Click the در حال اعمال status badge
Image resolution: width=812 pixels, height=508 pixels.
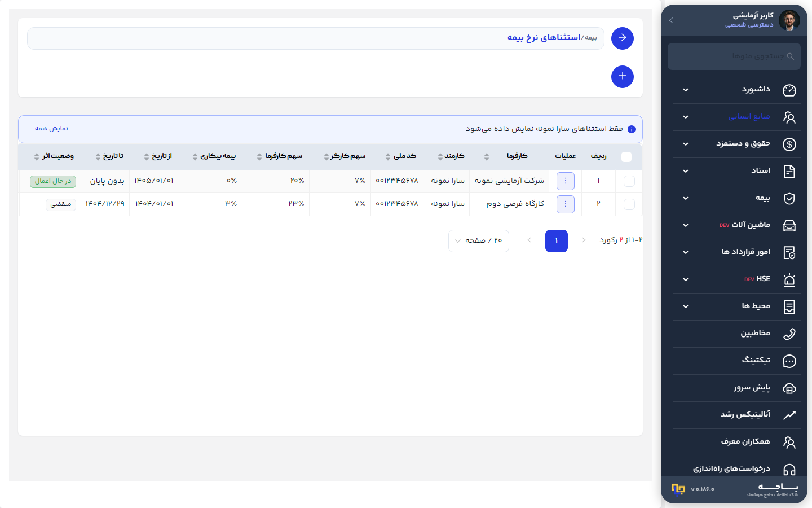(x=53, y=181)
